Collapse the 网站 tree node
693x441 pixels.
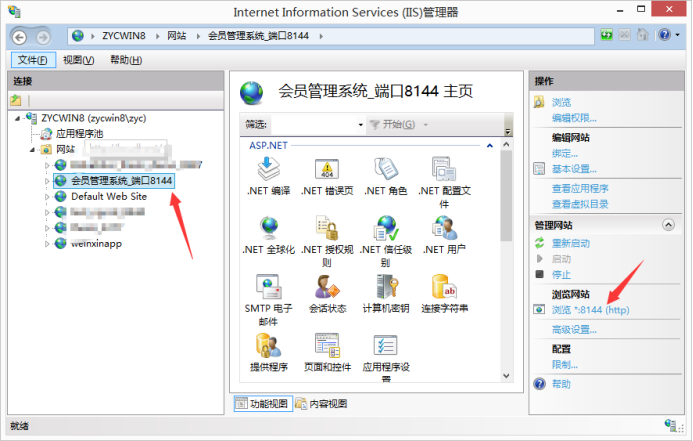point(32,150)
